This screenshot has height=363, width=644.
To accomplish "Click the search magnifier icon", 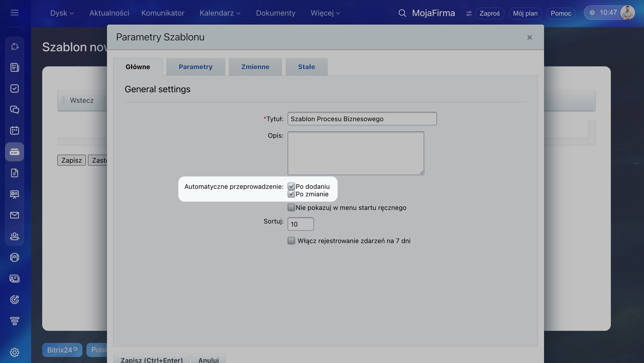I will [x=402, y=13].
